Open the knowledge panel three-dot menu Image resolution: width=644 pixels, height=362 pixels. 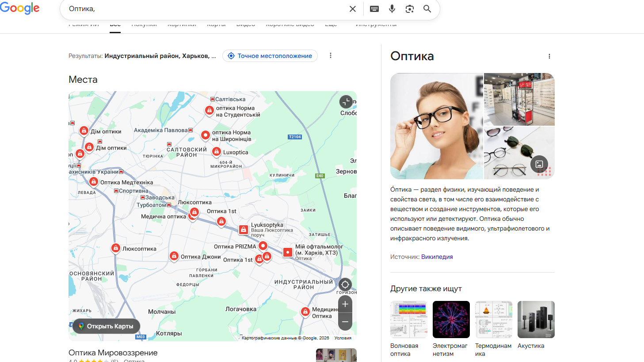coord(549,56)
